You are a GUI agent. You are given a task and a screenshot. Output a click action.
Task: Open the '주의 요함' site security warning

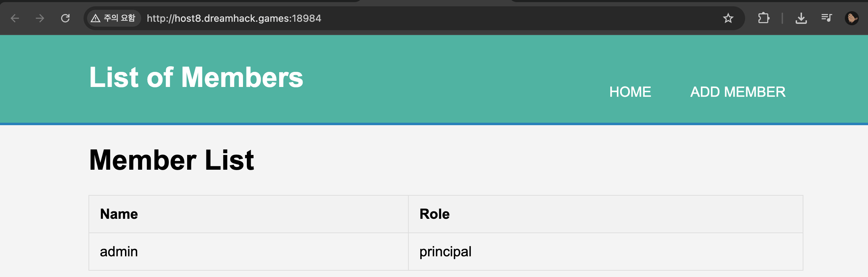[x=113, y=18]
